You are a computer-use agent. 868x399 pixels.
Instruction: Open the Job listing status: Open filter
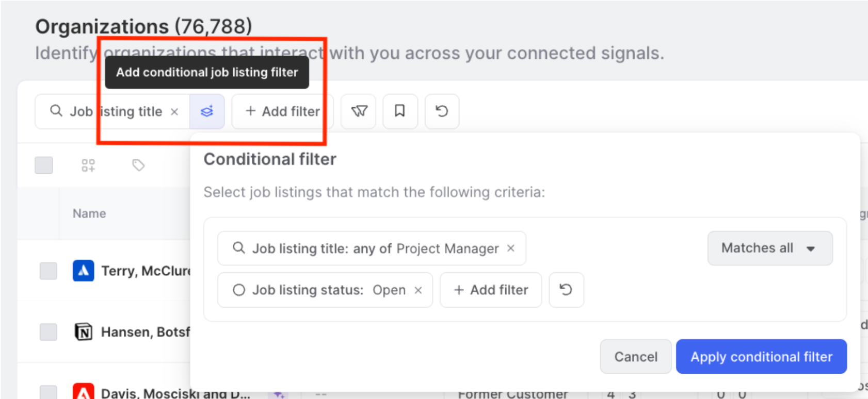319,290
